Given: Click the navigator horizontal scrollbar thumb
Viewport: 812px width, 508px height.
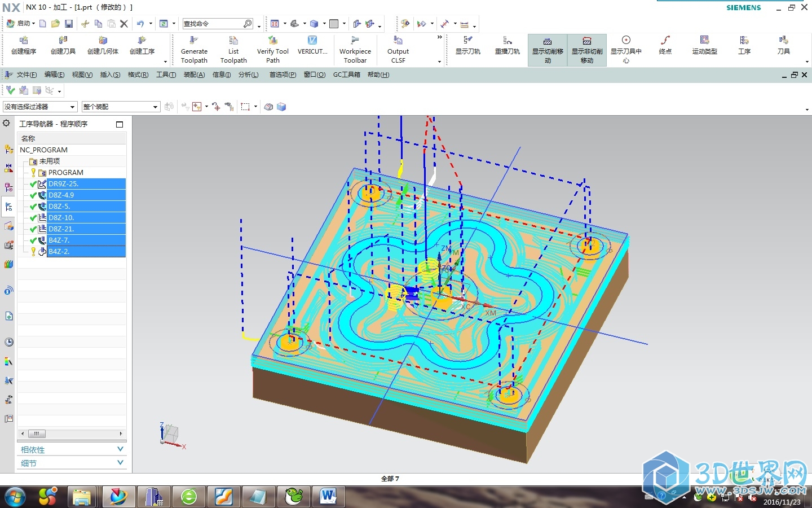Looking at the screenshot, I should tap(37, 433).
